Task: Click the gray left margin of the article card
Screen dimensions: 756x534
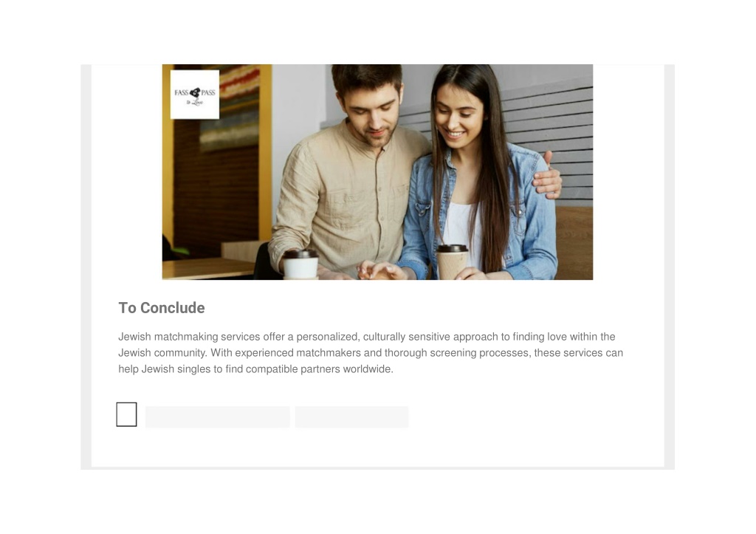Action: click(x=86, y=265)
